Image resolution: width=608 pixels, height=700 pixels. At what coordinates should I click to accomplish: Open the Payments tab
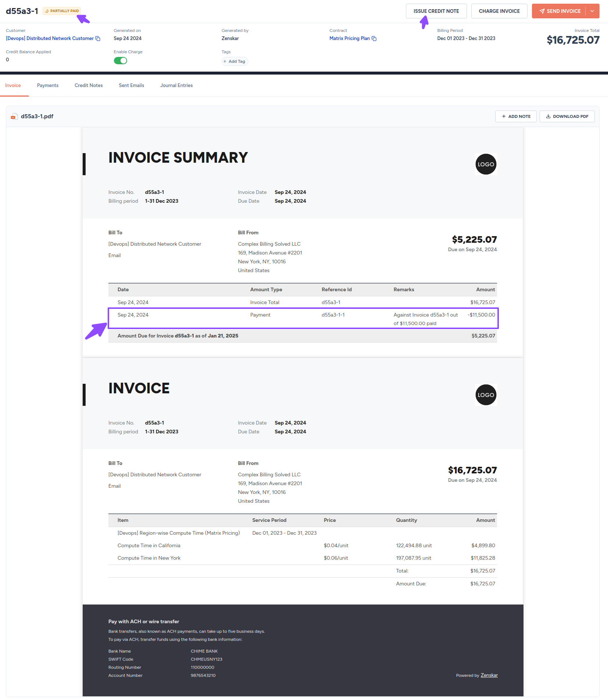pyautogui.click(x=48, y=85)
